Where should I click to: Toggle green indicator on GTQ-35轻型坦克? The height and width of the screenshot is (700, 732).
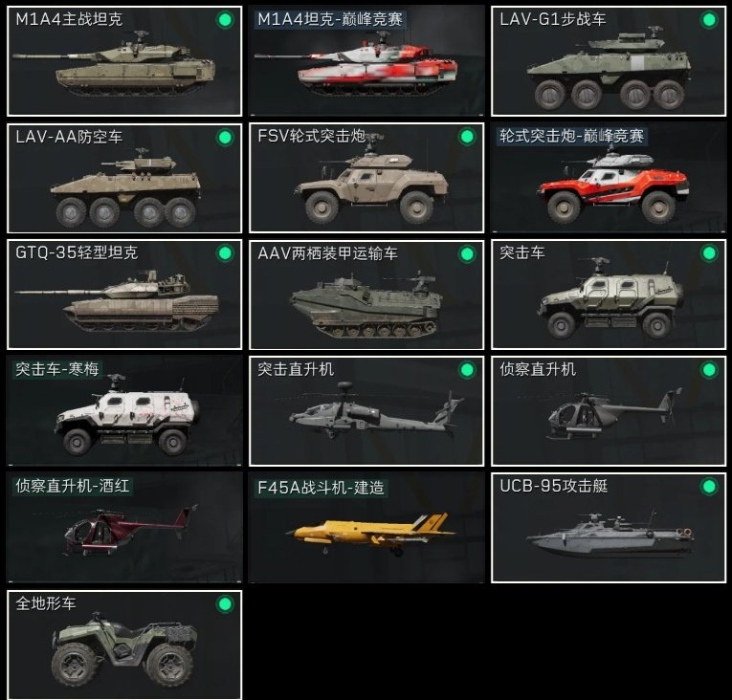click(x=225, y=253)
